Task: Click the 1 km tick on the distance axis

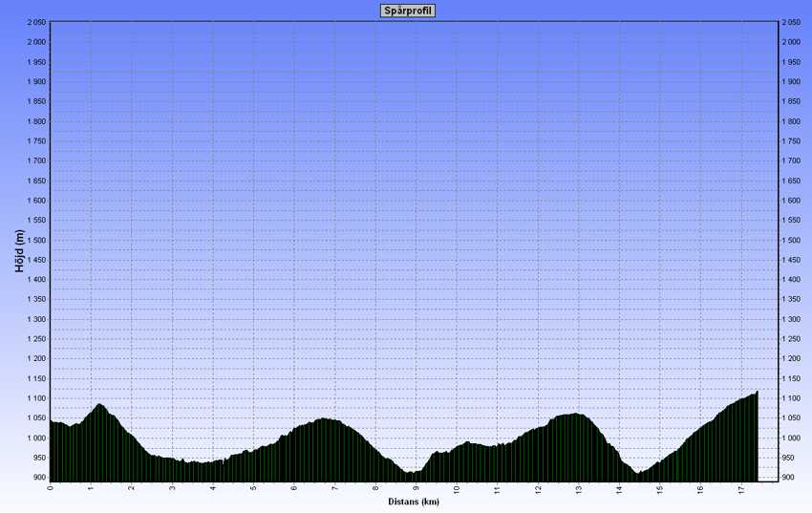Action: pyautogui.click(x=91, y=487)
